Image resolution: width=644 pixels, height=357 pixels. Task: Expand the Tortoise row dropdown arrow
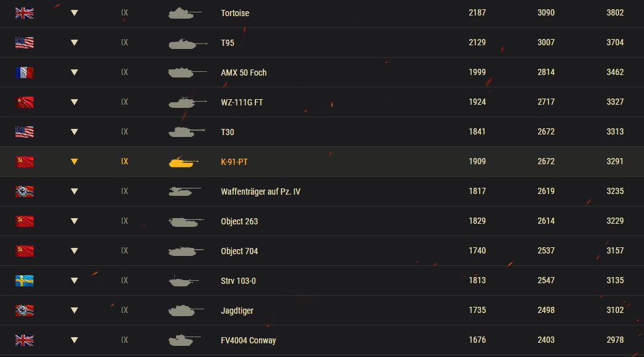(x=74, y=13)
